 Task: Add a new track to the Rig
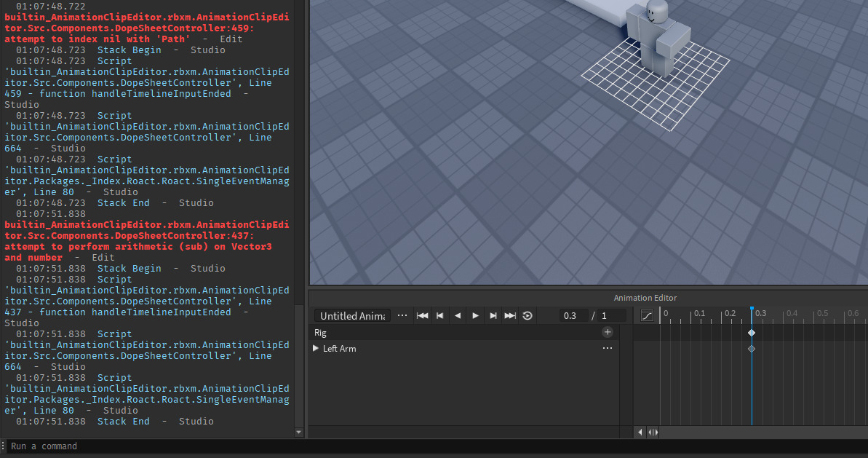(608, 332)
